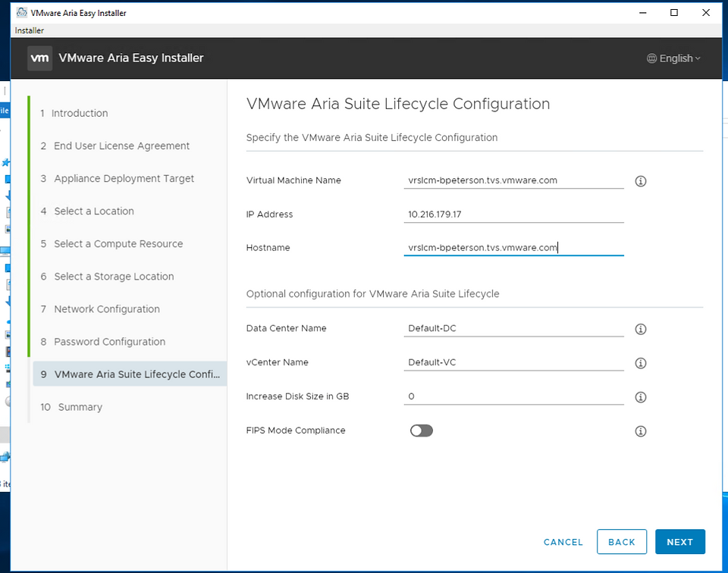The image size is (728, 573).
Task: Click Hostname input field
Action: [x=513, y=248]
